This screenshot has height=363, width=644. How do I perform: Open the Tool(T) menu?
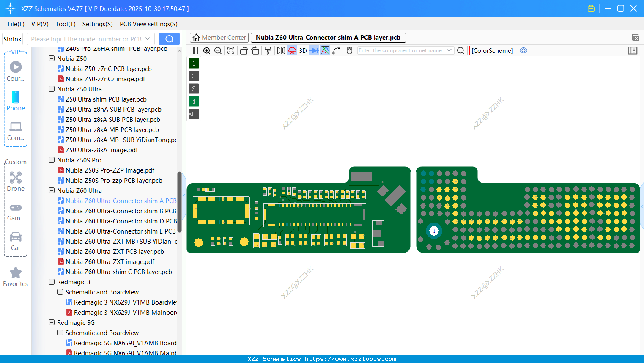tap(66, 24)
